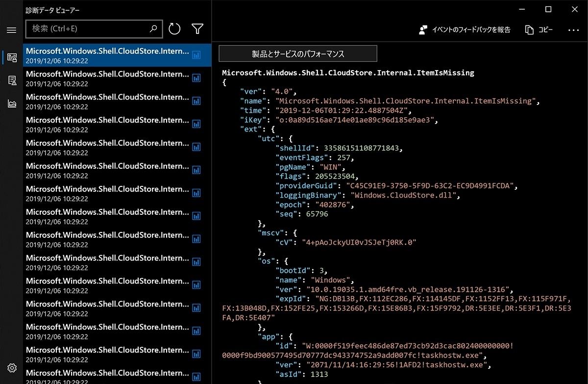This screenshot has height=384, width=588.
Task: Select the diagnostic data view sidebar icon
Action: coord(12,57)
